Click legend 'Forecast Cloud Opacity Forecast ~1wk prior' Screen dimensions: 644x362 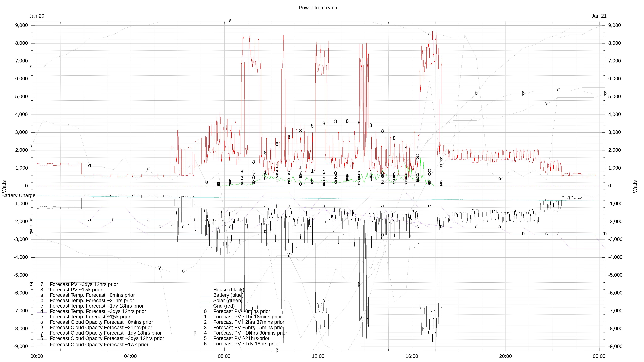(99, 345)
